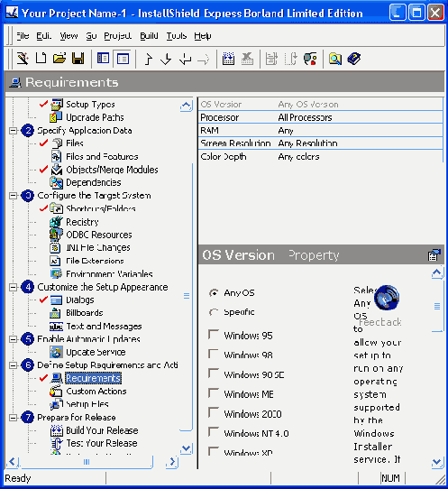Click the Save project toolbar icon

pyautogui.click(x=78, y=59)
